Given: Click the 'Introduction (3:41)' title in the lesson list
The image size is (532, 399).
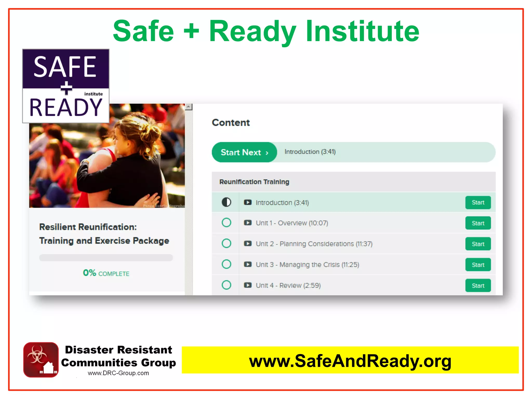Looking at the screenshot, I should click(282, 203).
